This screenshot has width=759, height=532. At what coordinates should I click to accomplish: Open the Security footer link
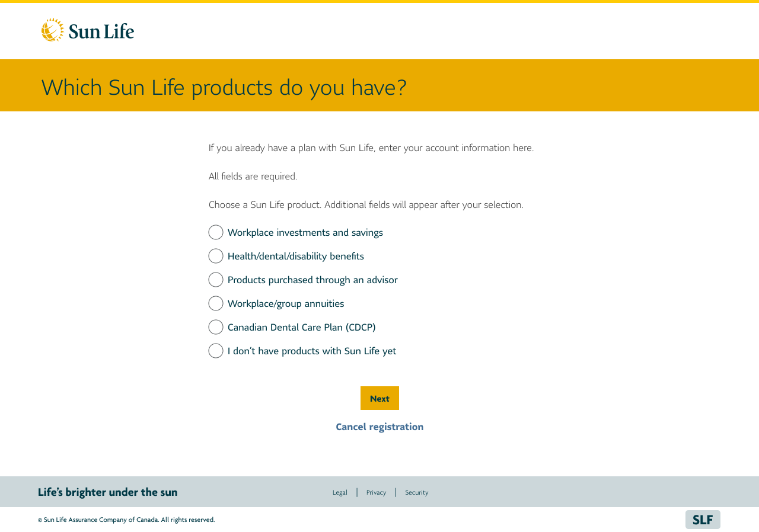[x=416, y=492]
